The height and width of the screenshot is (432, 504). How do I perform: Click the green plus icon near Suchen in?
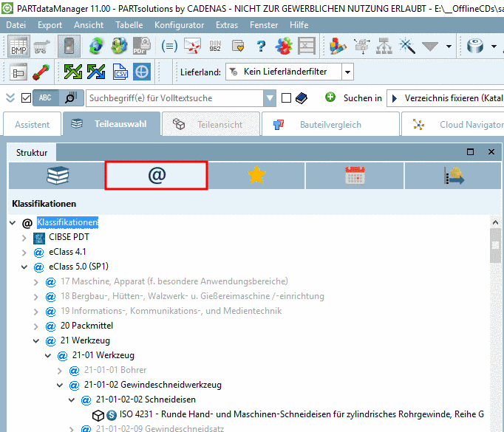(330, 97)
